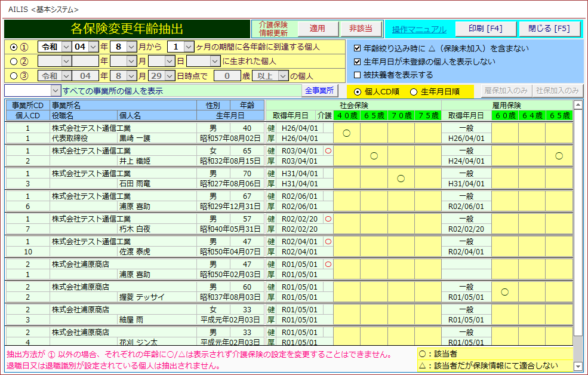
Task: Select extraction method radio button ①
Action: [14, 47]
